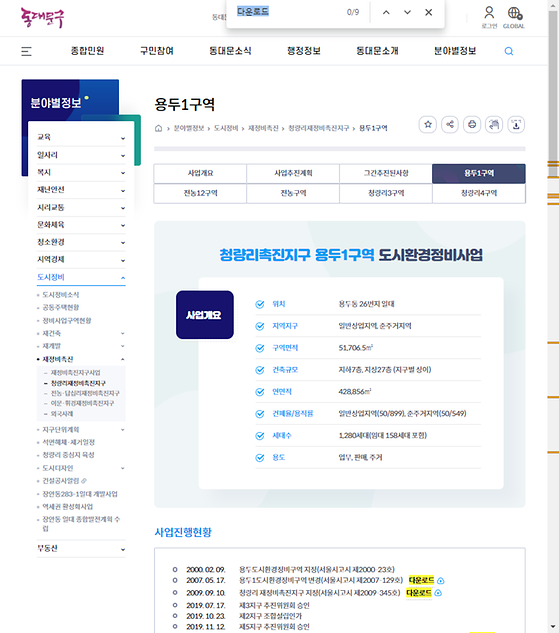Image resolution: width=559 pixels, height=633 pixels.
Task: Expand the 문화체육 sidebar menu
Action: 81,225
